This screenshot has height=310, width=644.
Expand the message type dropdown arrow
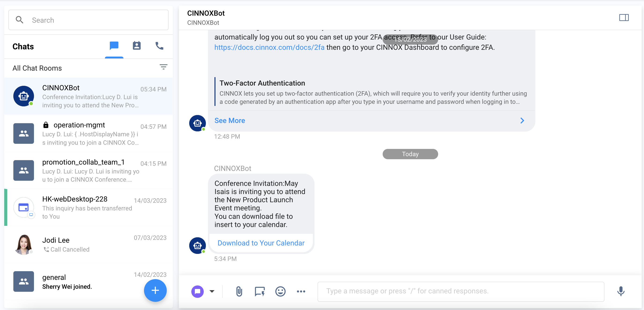point(212,291)
